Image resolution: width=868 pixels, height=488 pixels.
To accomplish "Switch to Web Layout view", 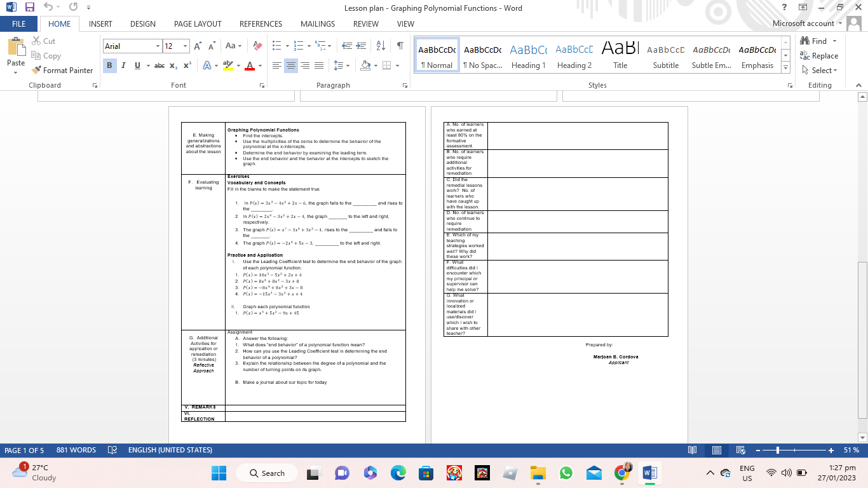I will tap(740, 450).
